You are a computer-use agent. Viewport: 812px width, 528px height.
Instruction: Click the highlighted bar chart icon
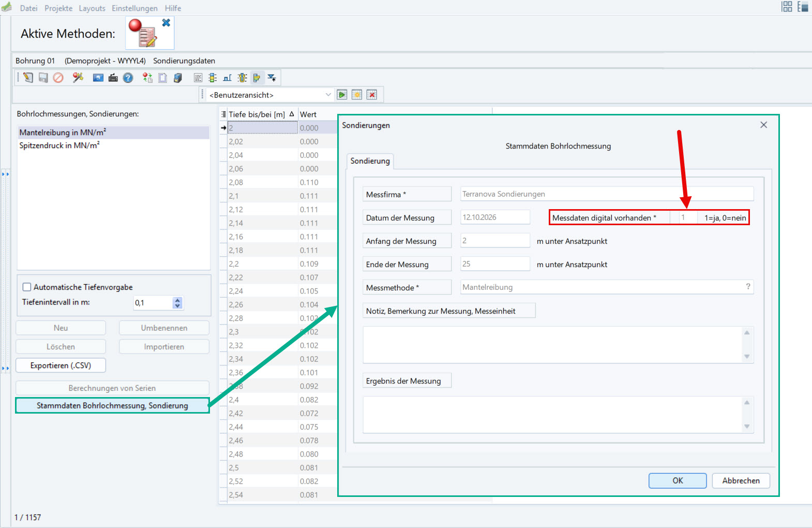[x=257, y=78]
